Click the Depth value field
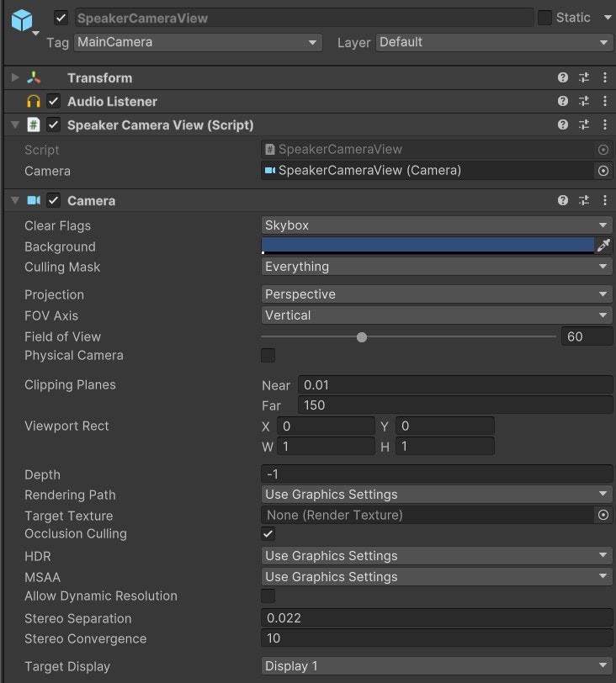This screenshot has height=683, width=616. [437, 474]
